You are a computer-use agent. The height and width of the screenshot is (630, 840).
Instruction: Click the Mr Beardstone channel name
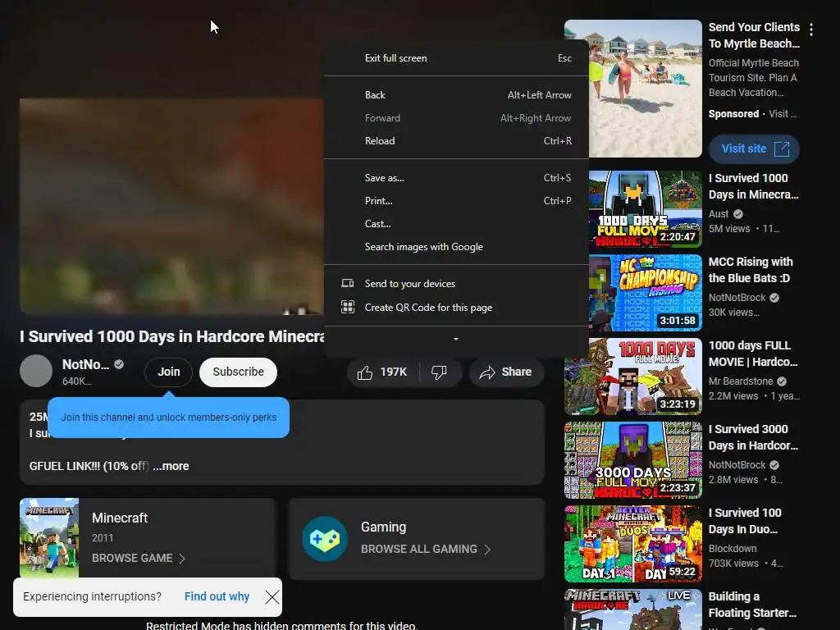[741, 381]
